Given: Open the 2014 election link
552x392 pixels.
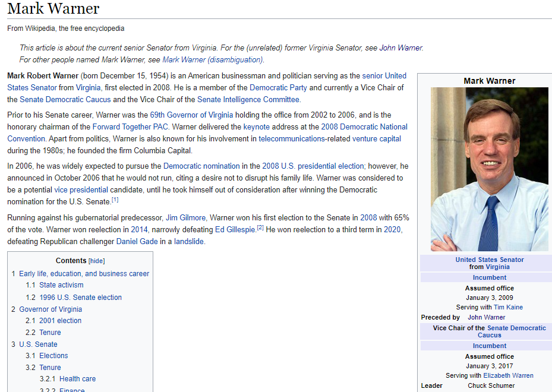Looking at the screenshot, I should click(139, 230).
